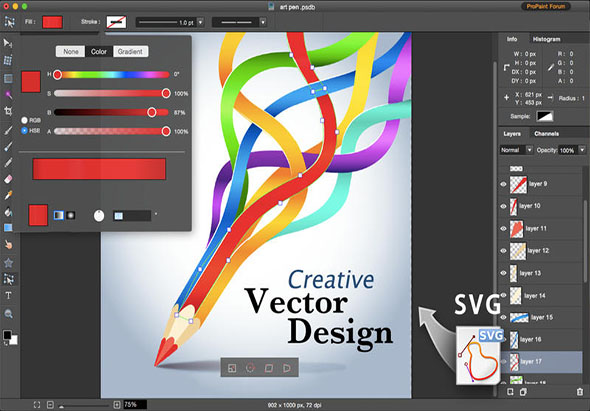This screenshot has height=411, width=590.
Task: Select the blue Rectangle shape tool
Action: 8,228
